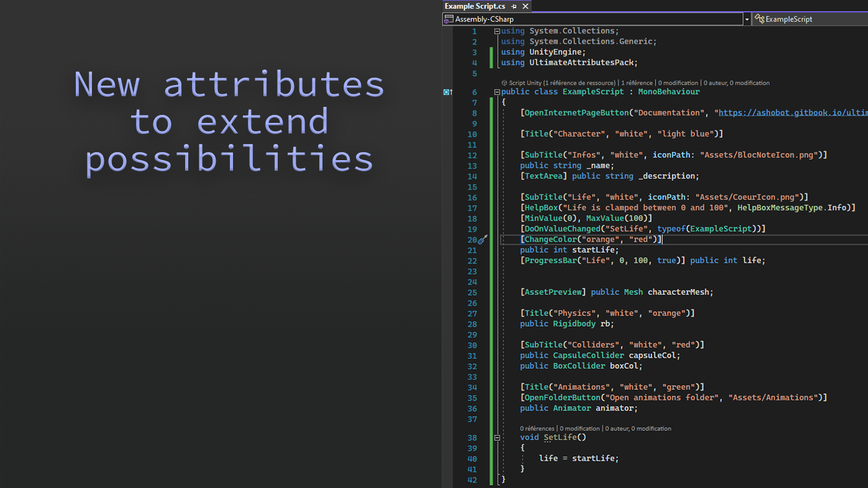Close the Example Script.cs tab
This screenshot has height=488, width=868.
point(526,6)
